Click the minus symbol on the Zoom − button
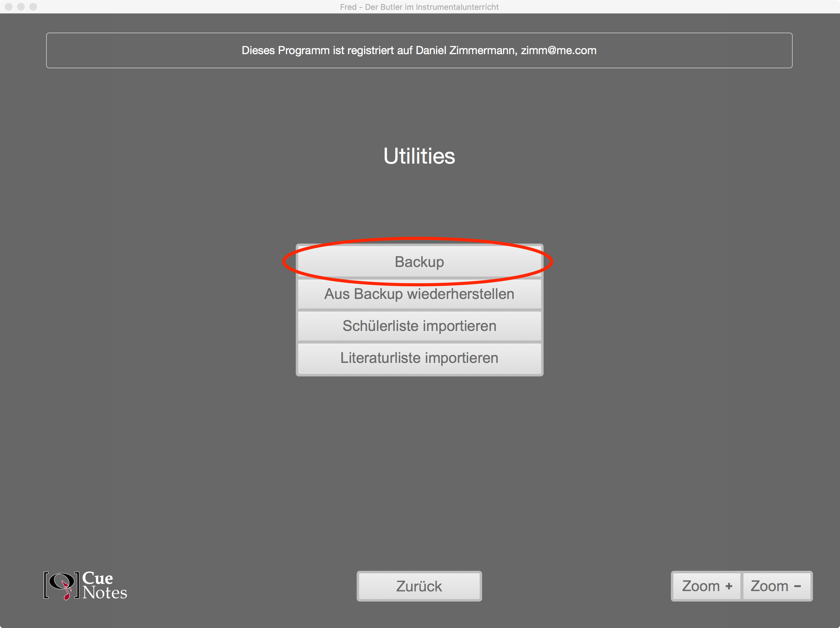 [797, 586]
